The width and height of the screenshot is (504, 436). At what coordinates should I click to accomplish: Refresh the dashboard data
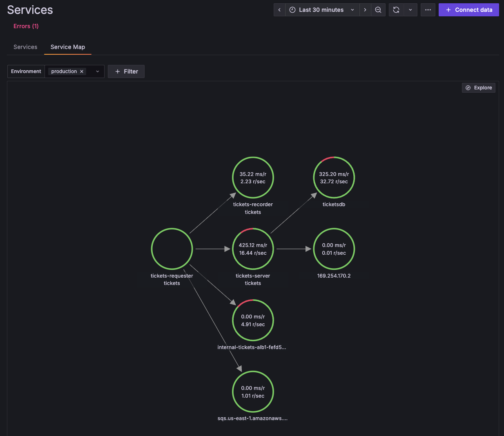[396, 10]
